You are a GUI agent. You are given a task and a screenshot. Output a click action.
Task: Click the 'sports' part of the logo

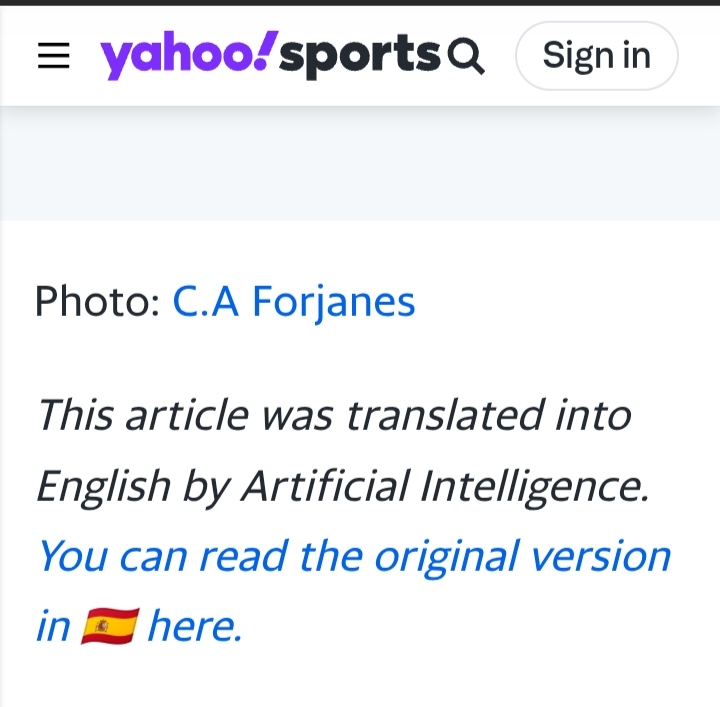(x=360, y=58)
